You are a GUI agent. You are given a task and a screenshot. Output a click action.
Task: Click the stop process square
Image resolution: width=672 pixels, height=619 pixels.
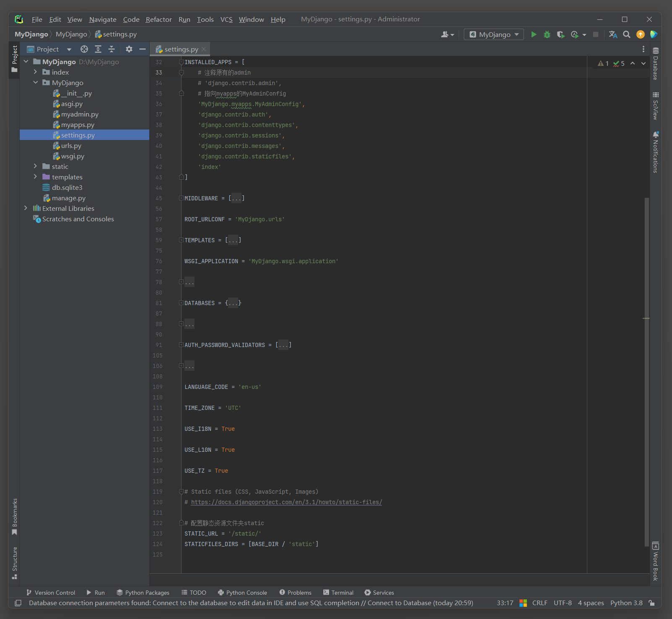pos(596,34)
